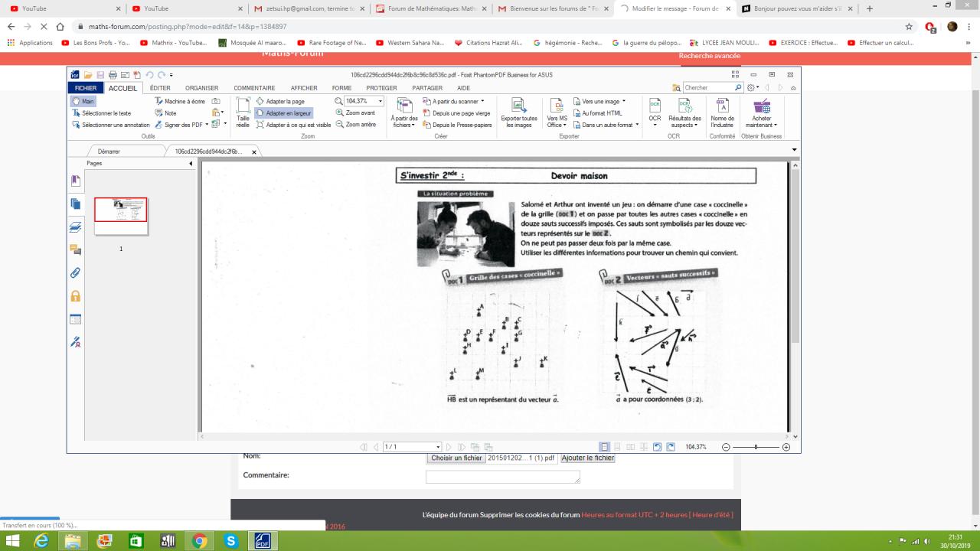This screenshot has width=980, height=551.
Task: Click the zoom out minus button at status bar
Action: click(724, 447)
